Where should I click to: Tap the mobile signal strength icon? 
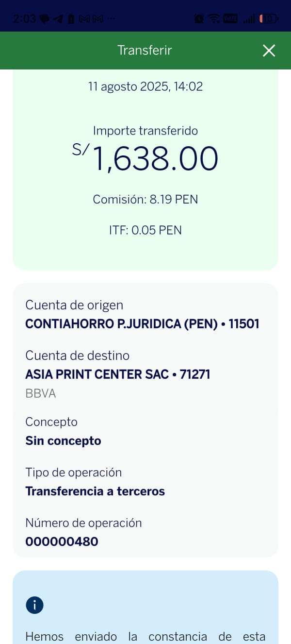click(x=249, y=19)
